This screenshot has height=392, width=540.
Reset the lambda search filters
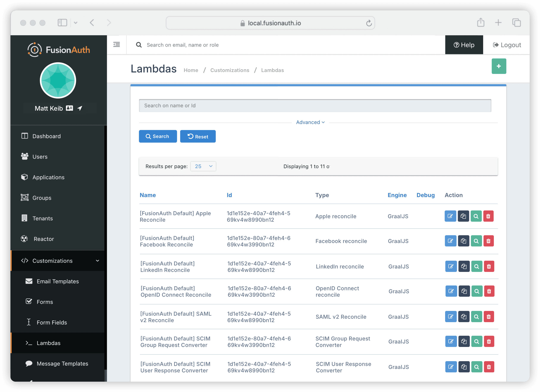pos(198,136)
